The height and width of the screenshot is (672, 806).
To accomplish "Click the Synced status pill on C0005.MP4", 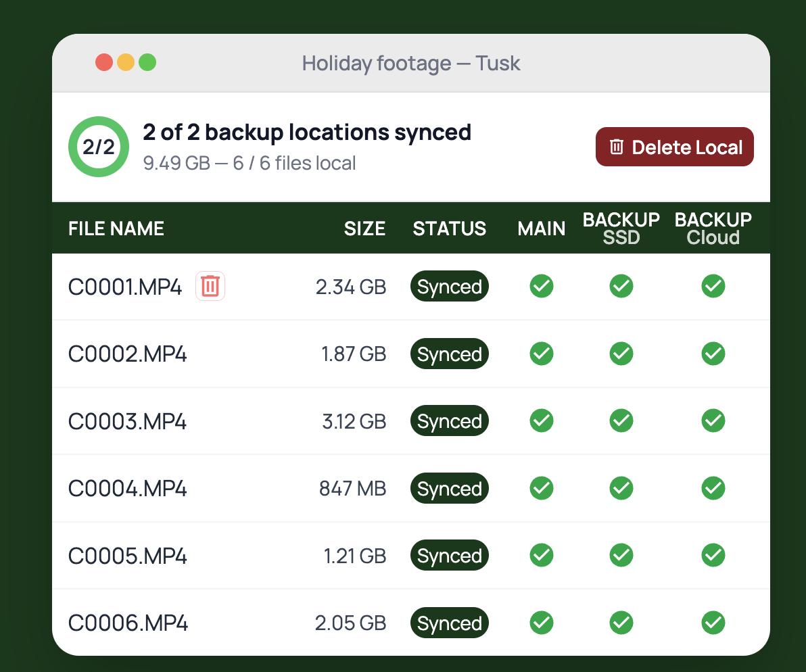I will (449, 555).
